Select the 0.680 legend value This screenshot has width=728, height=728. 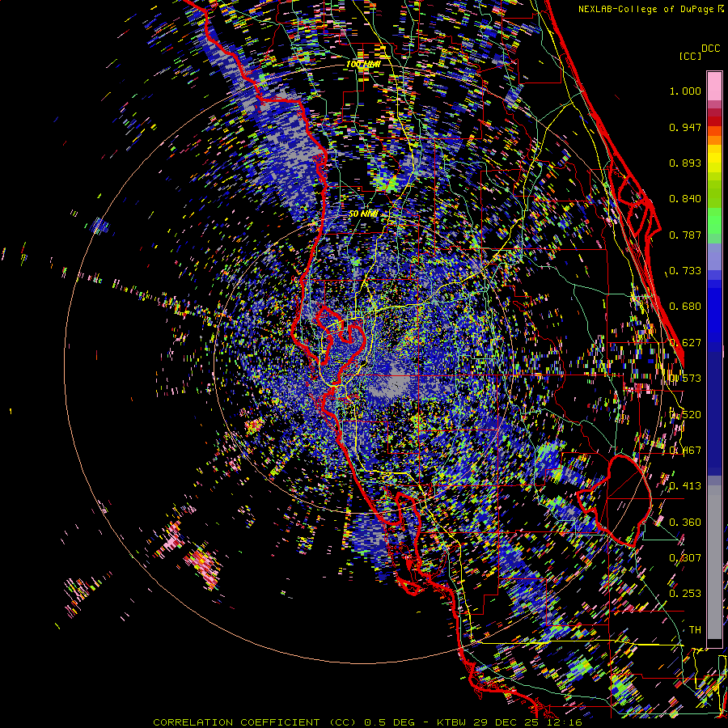tap(685, 307)
